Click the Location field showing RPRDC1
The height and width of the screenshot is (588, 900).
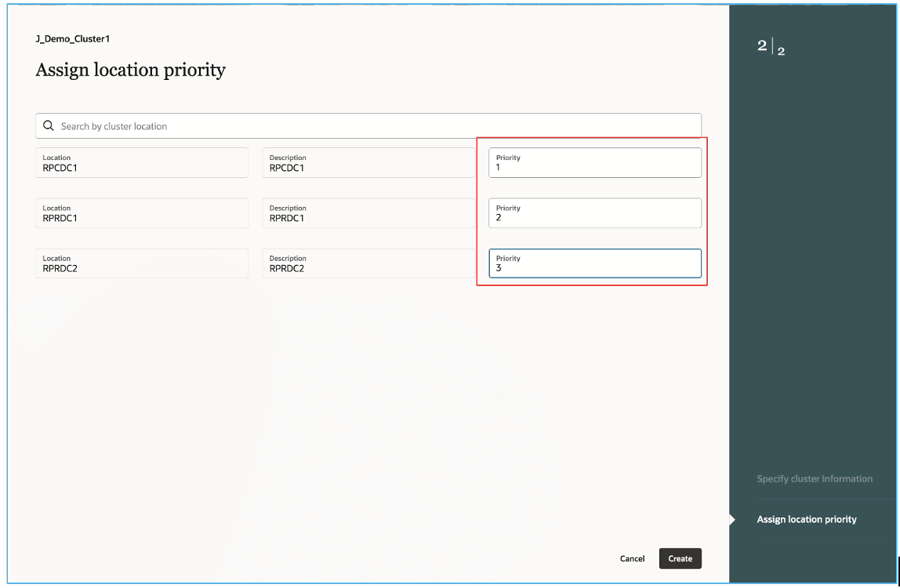click(141, 212)
